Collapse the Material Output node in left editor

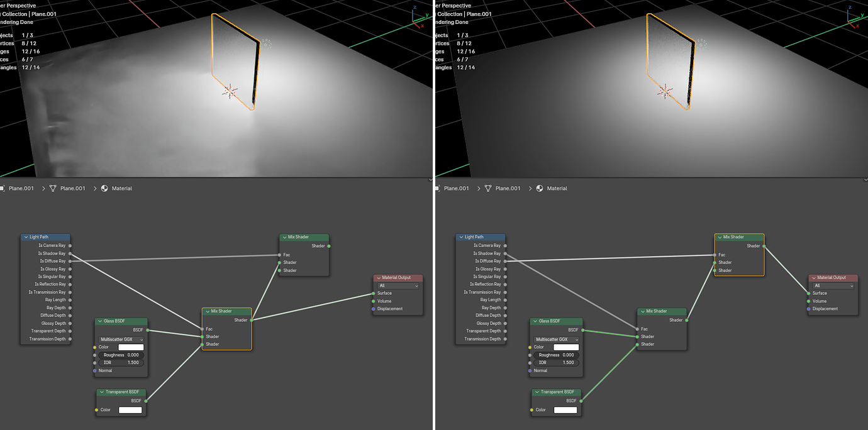click(x=379, y=278)
